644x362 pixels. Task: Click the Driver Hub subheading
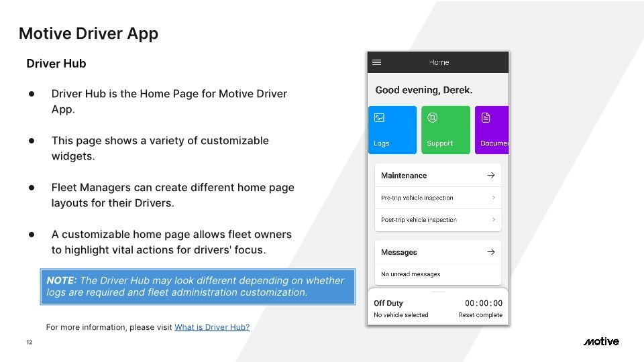tap(56, 64)
